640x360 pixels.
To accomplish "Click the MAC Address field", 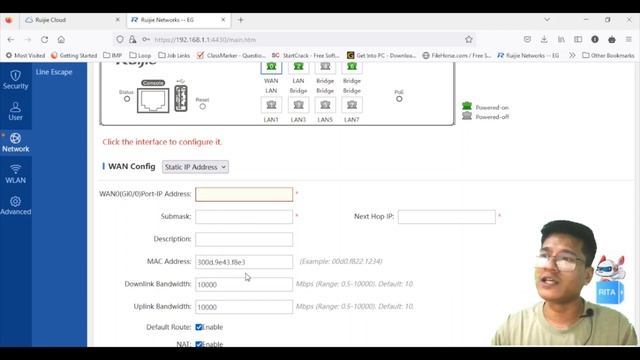I will [x=244, y=262].
